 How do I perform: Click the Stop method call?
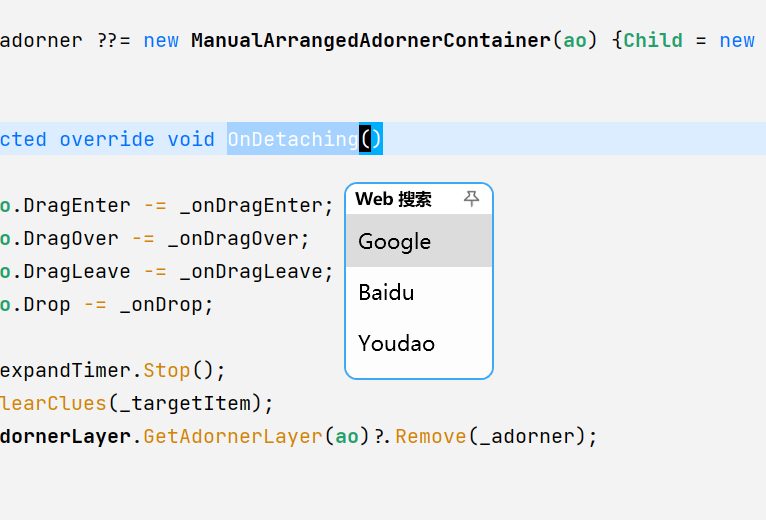(167, 370)
